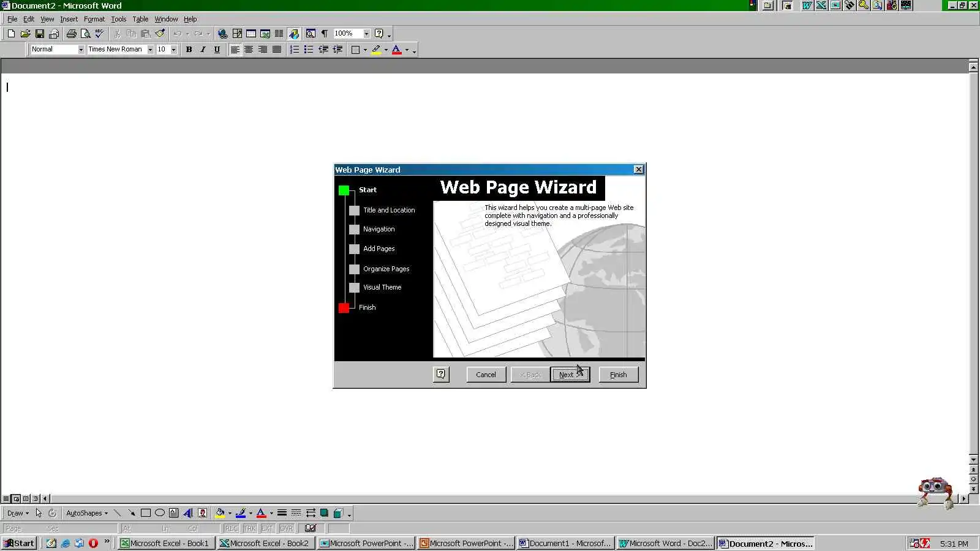Click Finish in the Web Page Wizard
The width and height of the screenshot is (980, 551).
(x=618, y=375)
